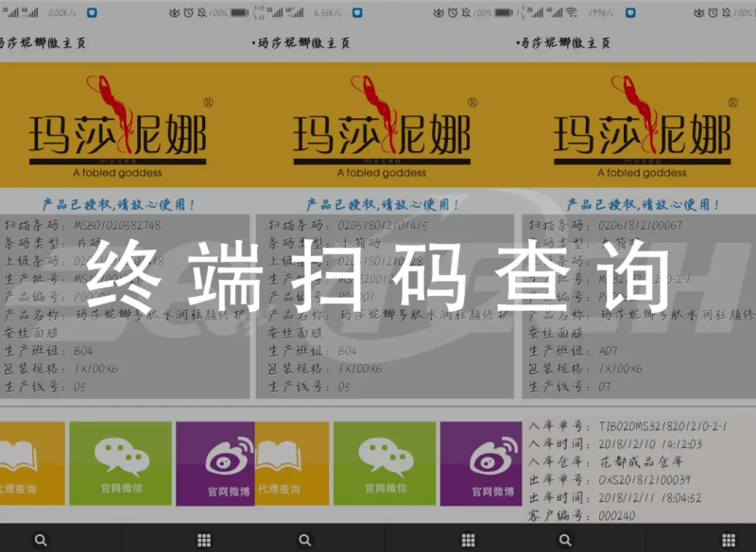The height and width of the screenshot is (552, 756).
Task: Tap 产品已授权,请放心使用! in the middle screen
Action: click(383, 205)
